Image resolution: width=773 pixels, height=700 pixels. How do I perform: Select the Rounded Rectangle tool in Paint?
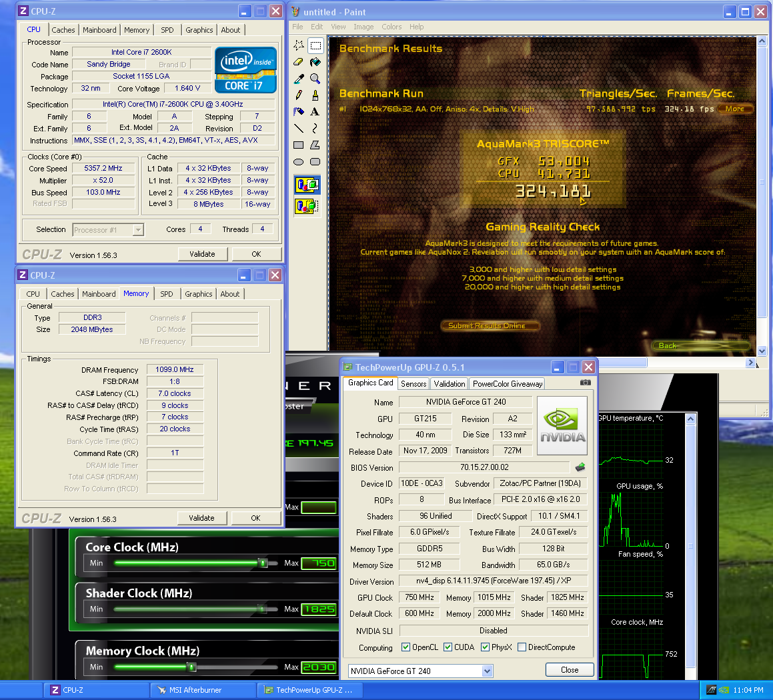315,162
